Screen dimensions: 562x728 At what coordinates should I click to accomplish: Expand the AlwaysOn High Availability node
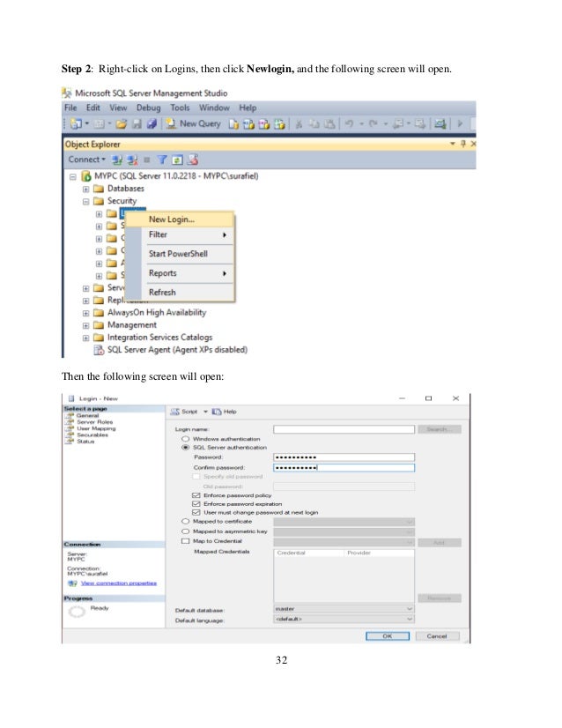[85, 314]
